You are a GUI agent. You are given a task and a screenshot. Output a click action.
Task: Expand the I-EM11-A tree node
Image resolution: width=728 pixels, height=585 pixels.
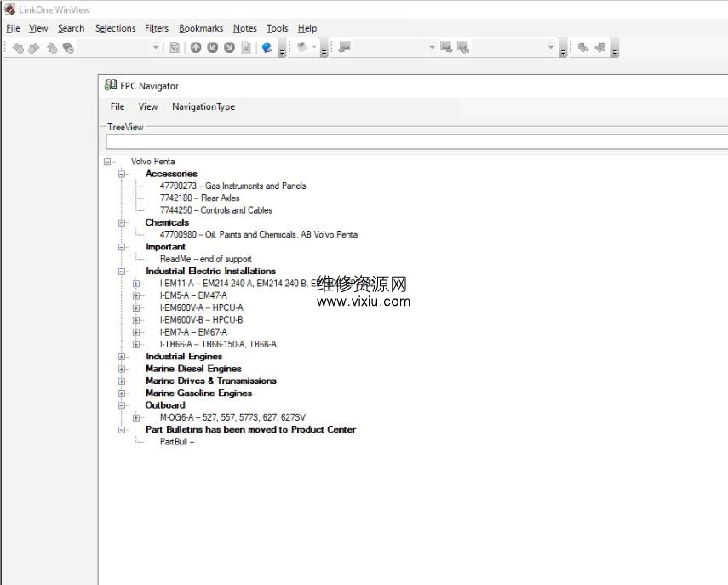136,284
